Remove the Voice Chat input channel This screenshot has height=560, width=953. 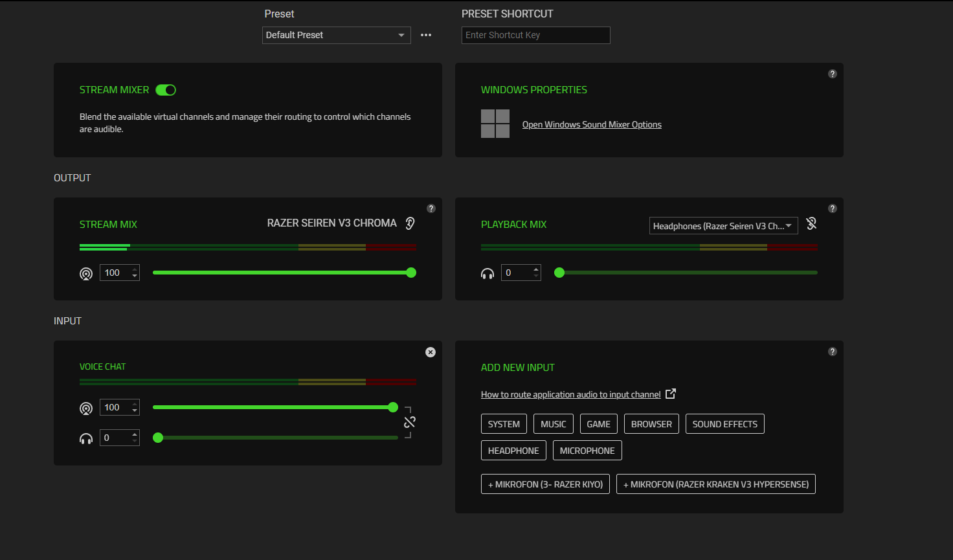click(x=431, y=352)
